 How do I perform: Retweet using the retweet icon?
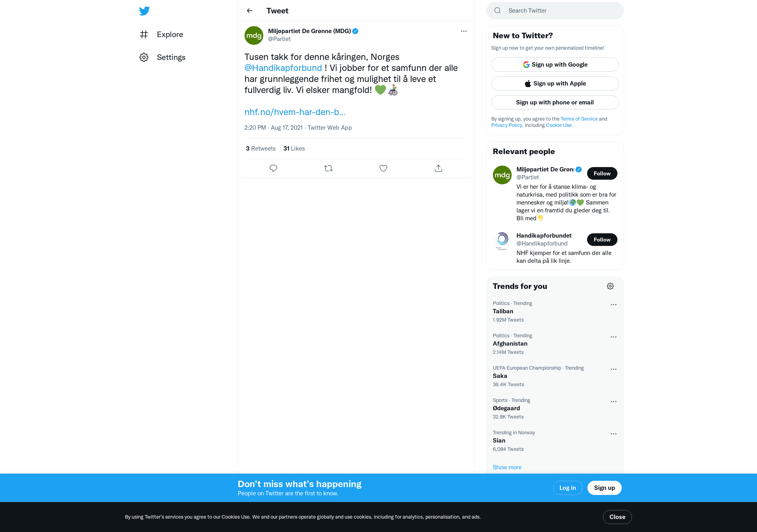point(328,168)
